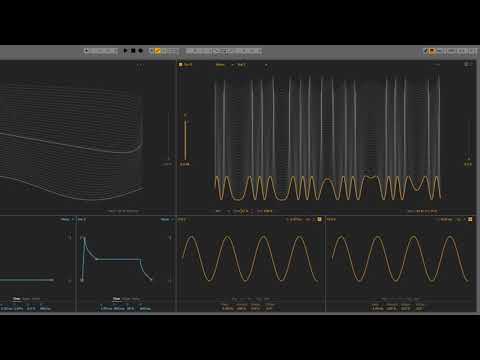Click the orange highlighted icon in the top-right toolbar
480x360 pixels.
coord(432,51)
